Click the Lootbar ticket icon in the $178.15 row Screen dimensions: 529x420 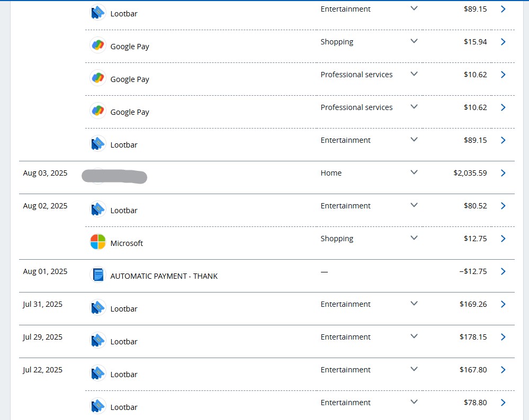98,341
